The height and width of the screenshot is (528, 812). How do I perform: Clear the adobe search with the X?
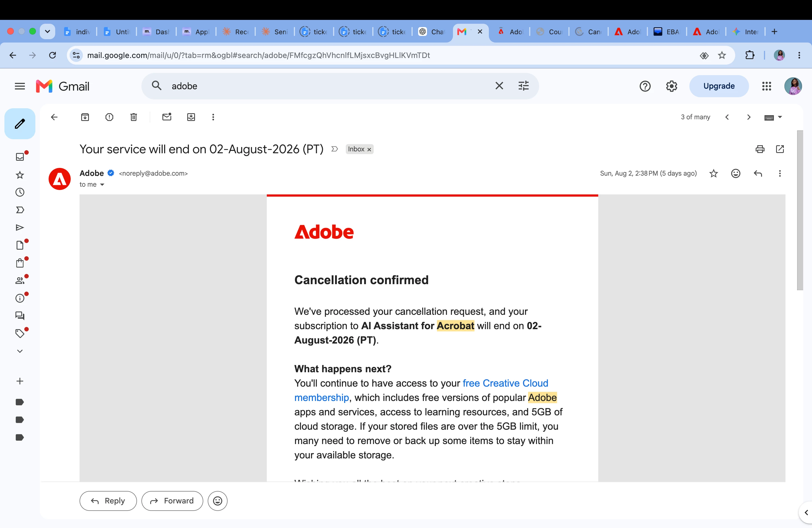499,86
